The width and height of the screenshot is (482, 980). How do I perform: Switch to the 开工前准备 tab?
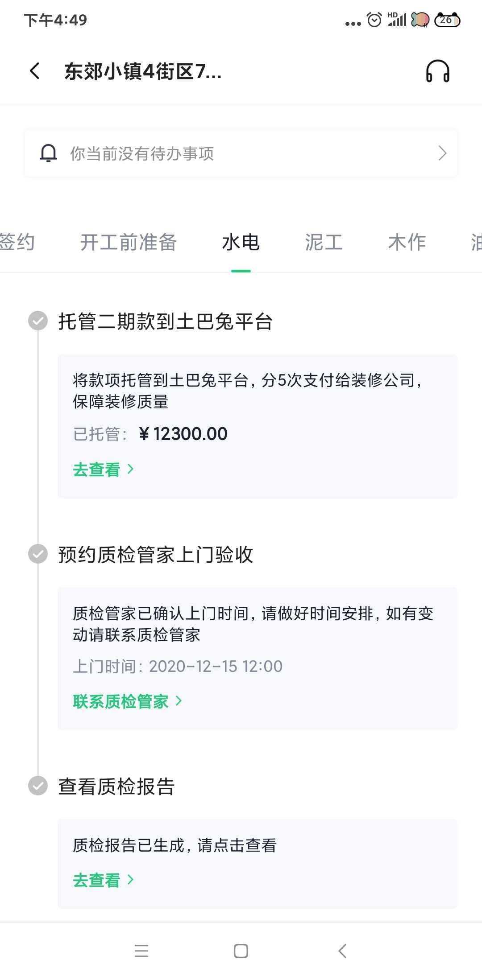tap(129, 242)
